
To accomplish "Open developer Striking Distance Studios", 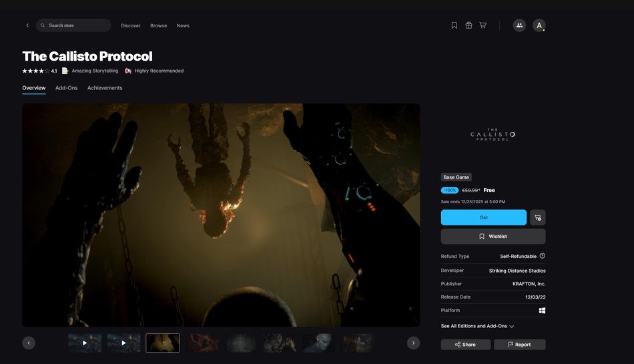I will click(x=517, y=271).
